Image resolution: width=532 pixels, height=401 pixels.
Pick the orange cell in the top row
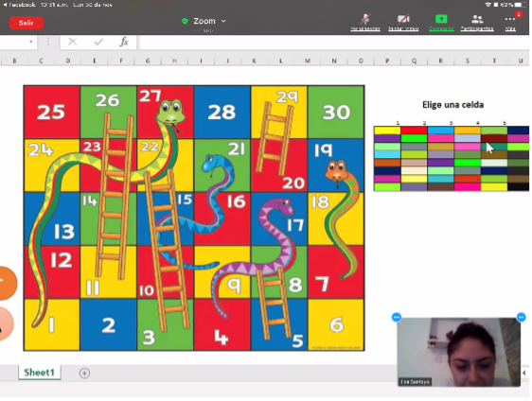[468, 131]
